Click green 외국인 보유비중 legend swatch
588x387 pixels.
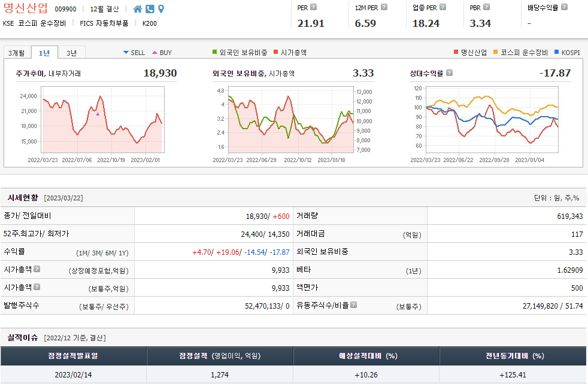214,51
